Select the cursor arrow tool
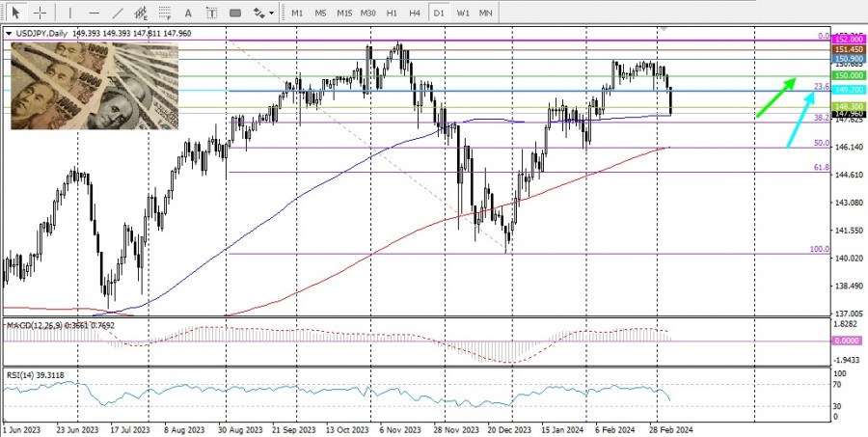The height and width of the screenshot is (437, 868). [15, 13]
